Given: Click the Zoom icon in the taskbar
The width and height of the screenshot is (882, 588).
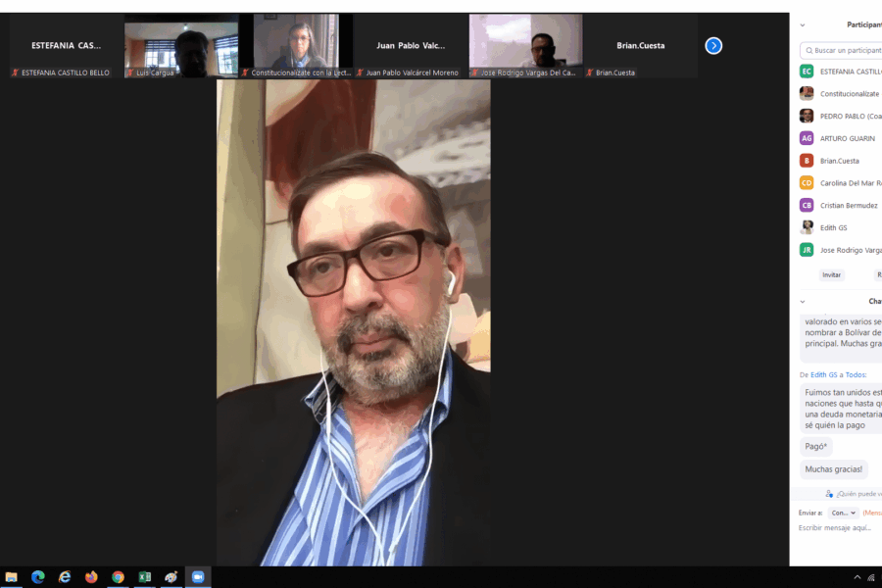Looking at the screenshot, I should pos(197,577).
